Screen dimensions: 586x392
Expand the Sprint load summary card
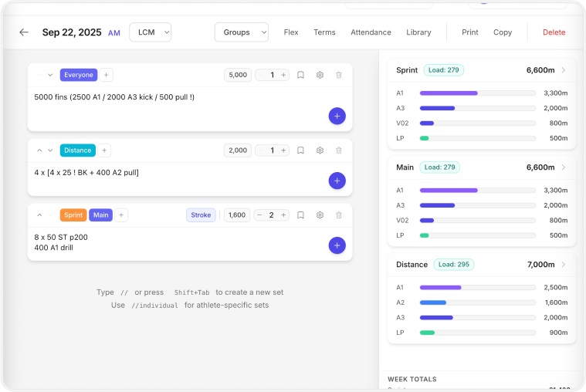[563, 70]
